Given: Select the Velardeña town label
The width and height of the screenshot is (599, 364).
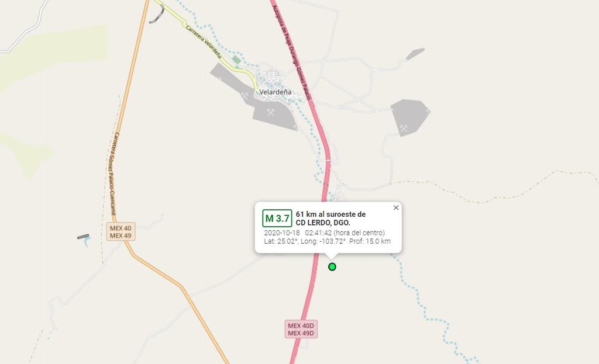Looking at the screenshot, I should point(275,92).
